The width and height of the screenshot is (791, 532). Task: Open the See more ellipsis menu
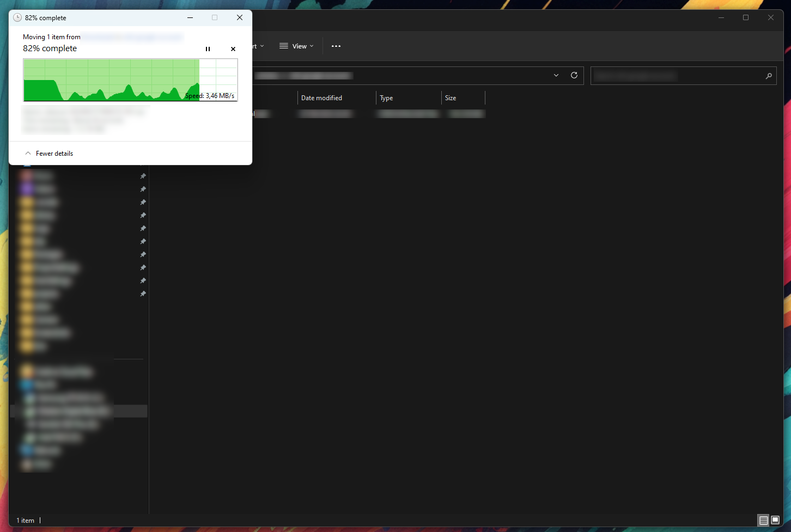pyautogui.click(x=336, y=46)
